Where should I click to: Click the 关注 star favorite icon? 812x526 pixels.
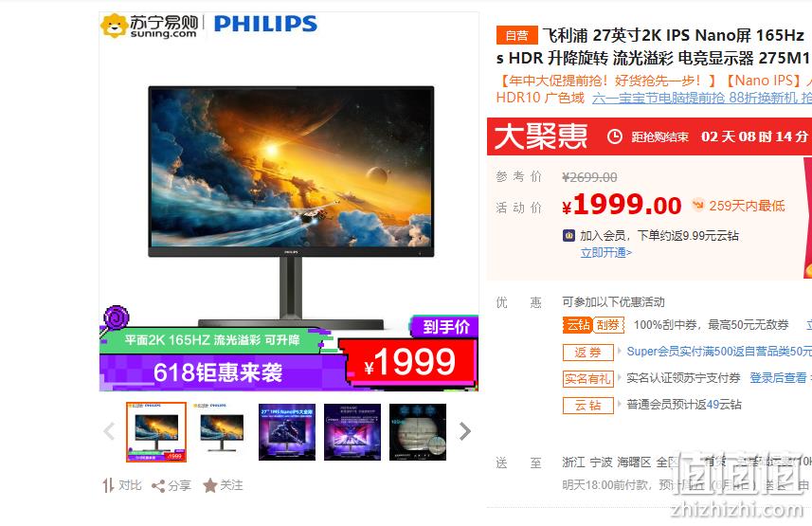click(209, 485)
